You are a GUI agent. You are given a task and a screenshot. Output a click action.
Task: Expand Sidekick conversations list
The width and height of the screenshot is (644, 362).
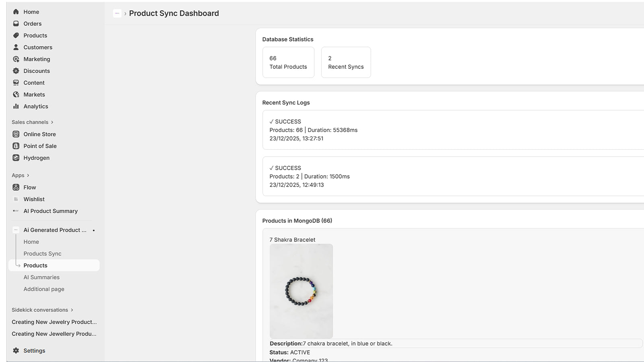pyautogui.click(x=72, y=310)
